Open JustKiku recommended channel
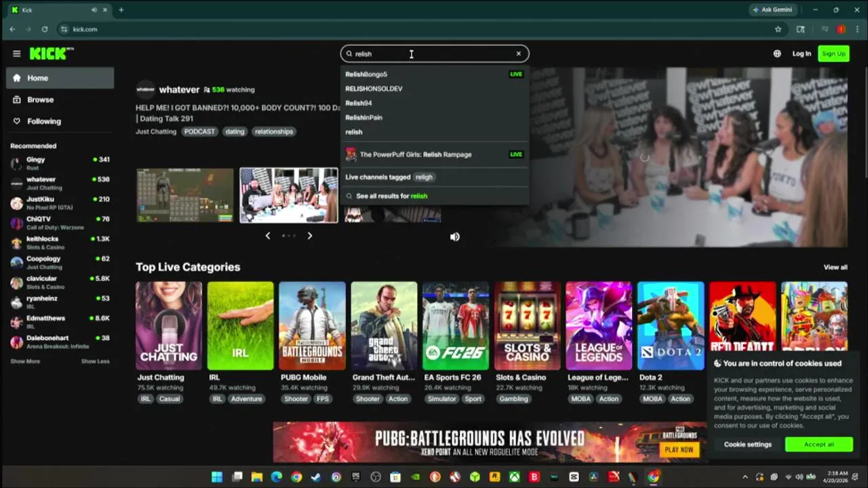The image size is (868, 488). [60, 203]
